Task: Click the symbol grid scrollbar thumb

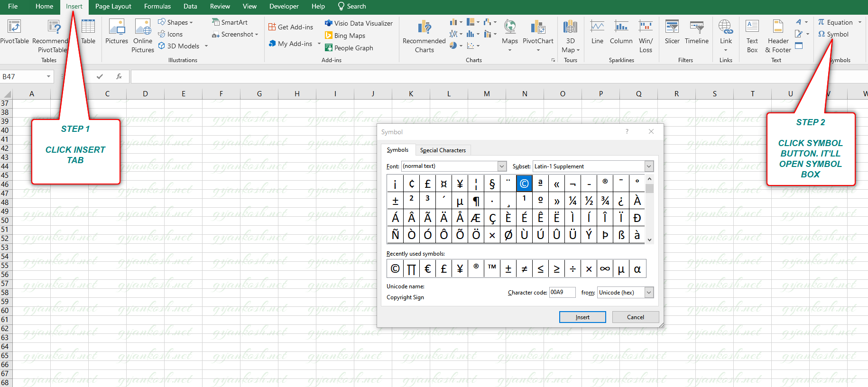Action: (x=649, y=188)
